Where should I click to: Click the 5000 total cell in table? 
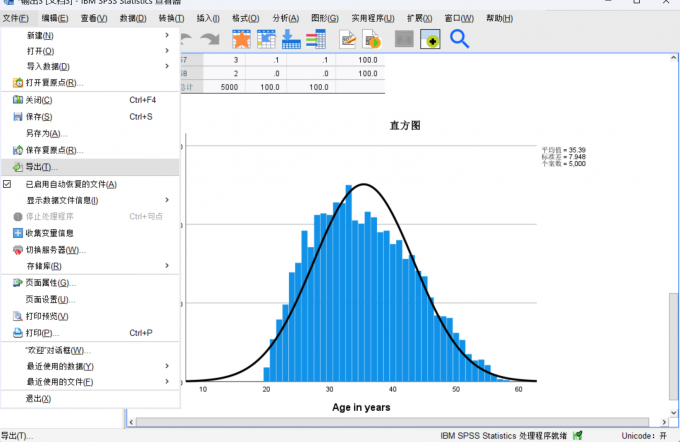pyautogui.click(x=229, y=87)
